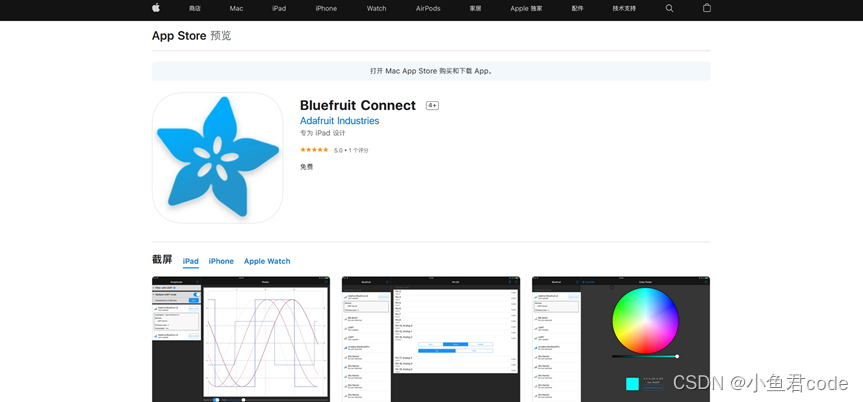Click the color wheel in screenshot
This screenshot has height=402, width=863.
(646, 320)
